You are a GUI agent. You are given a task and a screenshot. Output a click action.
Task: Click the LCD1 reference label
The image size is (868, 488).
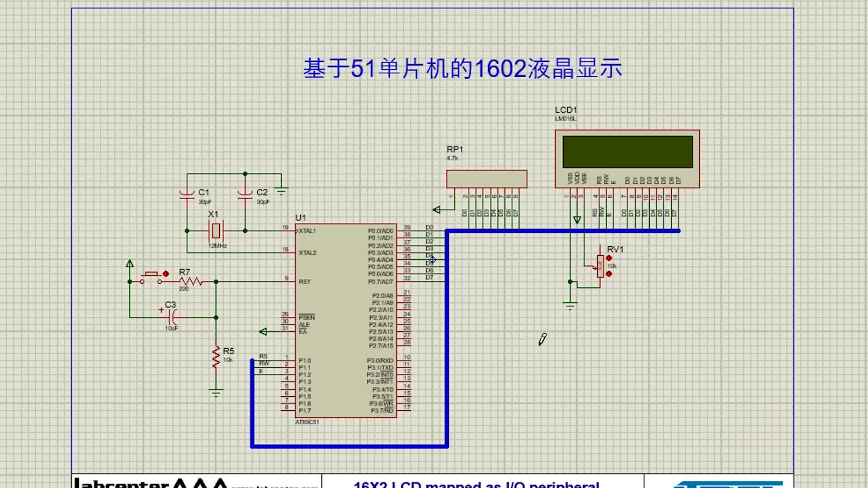pos(566,110)
